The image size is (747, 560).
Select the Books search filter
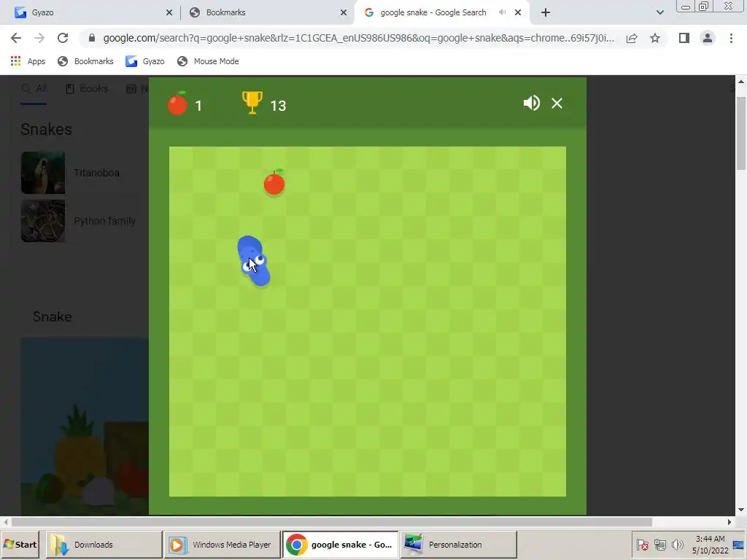click(x=87, y=88)
